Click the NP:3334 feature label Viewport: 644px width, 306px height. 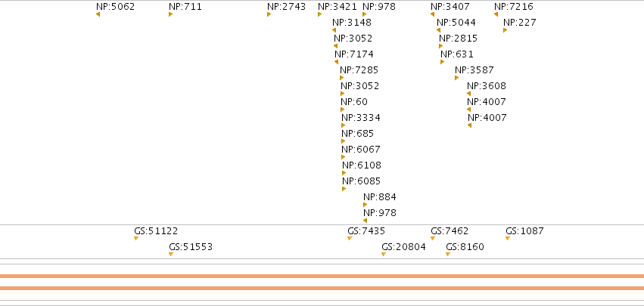coord(361,118)
